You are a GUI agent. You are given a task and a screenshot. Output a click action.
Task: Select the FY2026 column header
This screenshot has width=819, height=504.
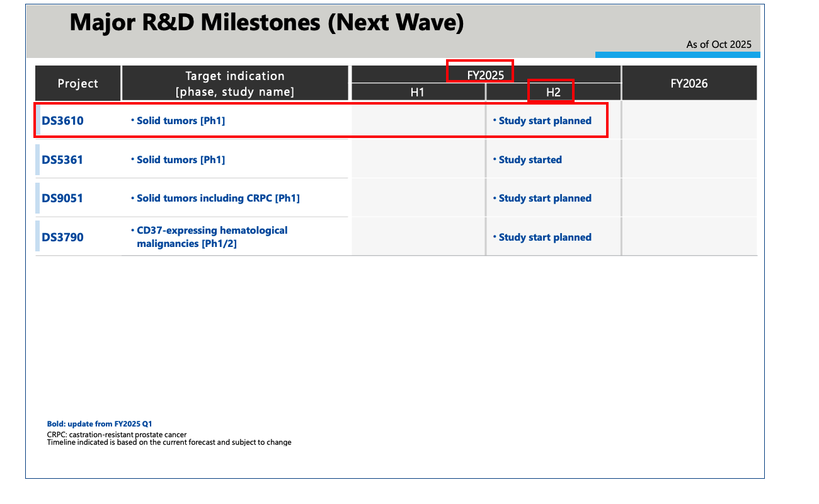pos(689,83)
